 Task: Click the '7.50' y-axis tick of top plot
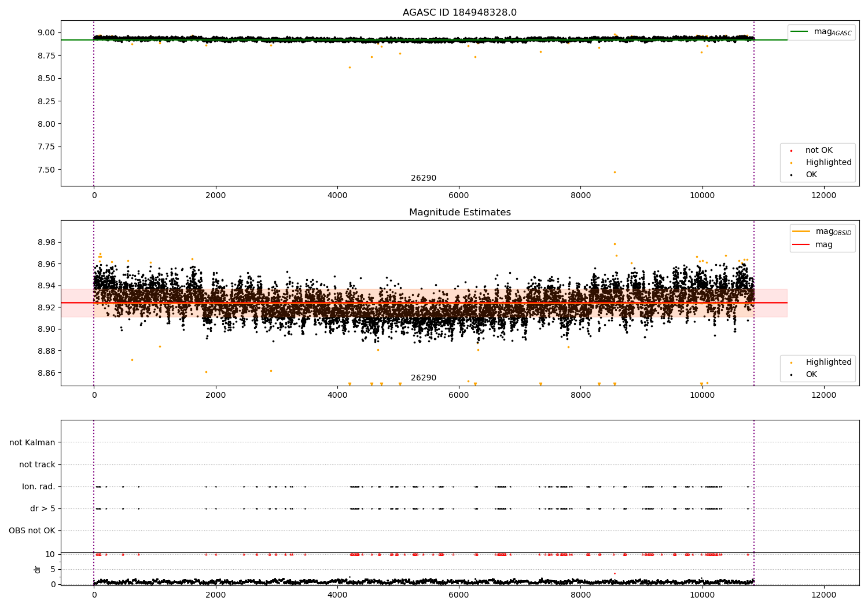tap(47, 170)
